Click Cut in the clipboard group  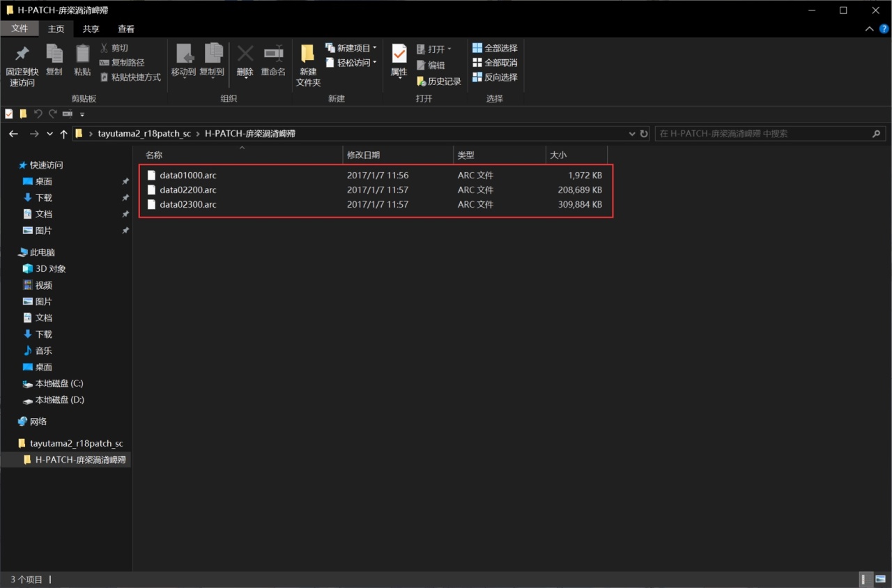pyautogui.click(x=114, y=48)
